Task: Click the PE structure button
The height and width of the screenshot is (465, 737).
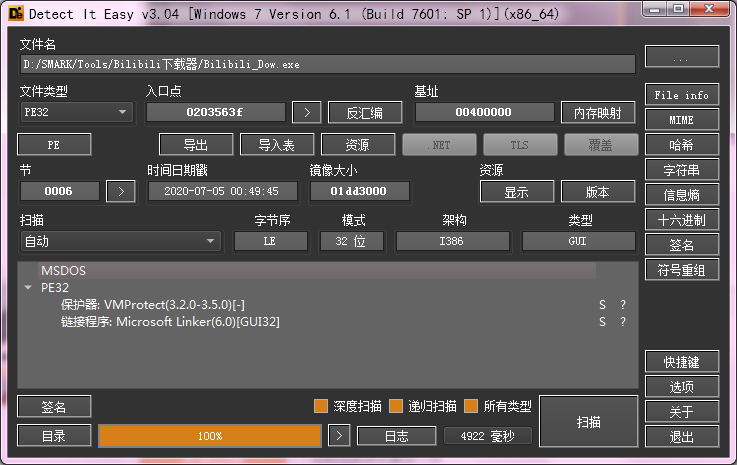Action: click(54, 145)
